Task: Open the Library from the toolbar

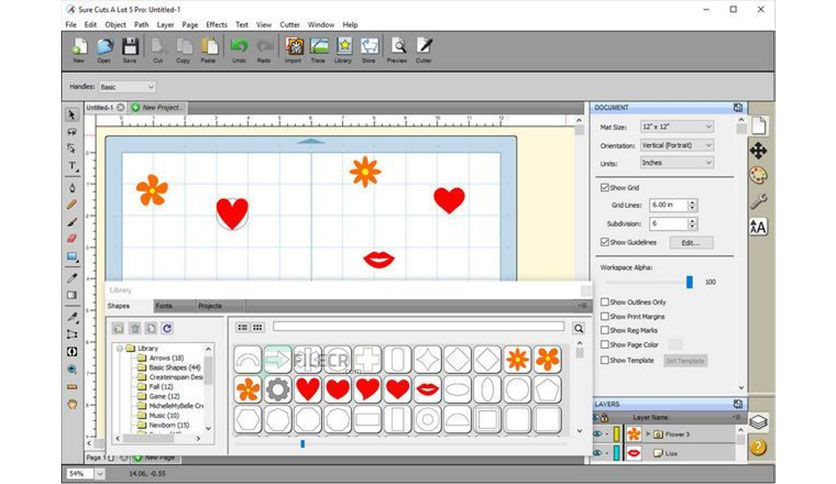Action: [x=343, y=49]
